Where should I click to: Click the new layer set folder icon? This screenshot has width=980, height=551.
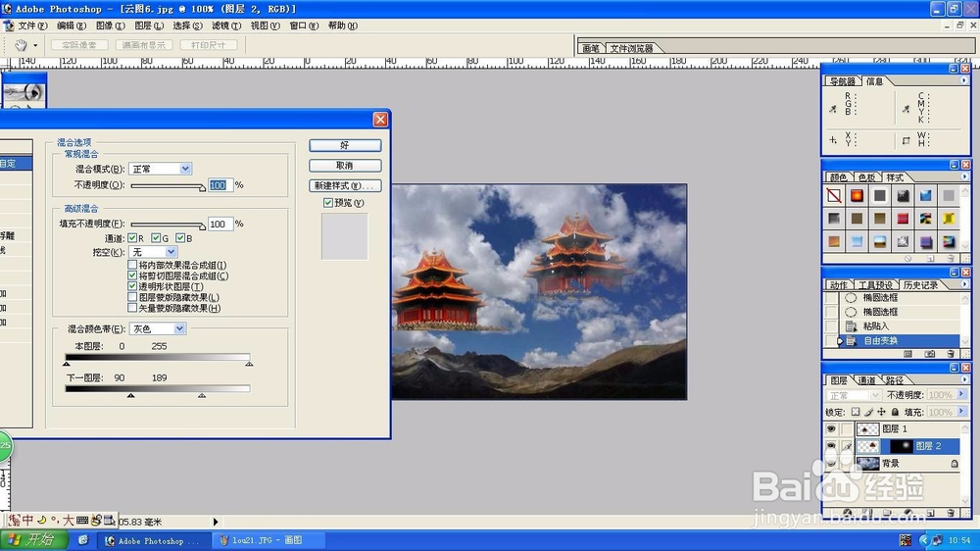tap(887, 513)
